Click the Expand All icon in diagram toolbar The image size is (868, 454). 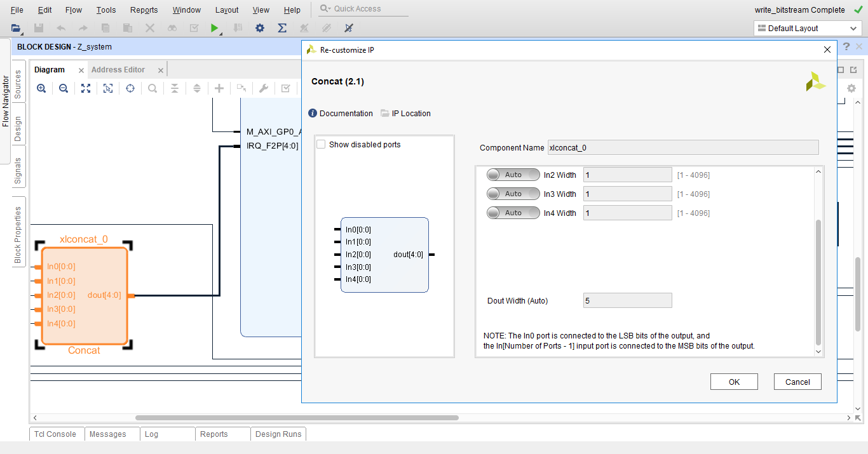pyautogui.click(x=197, y=88)
